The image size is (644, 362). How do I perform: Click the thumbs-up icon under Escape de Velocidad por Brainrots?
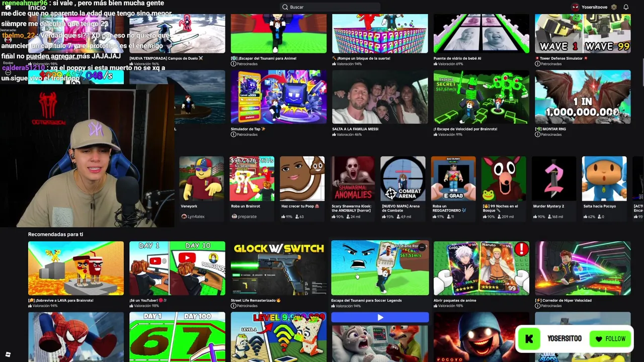(436, 135)
